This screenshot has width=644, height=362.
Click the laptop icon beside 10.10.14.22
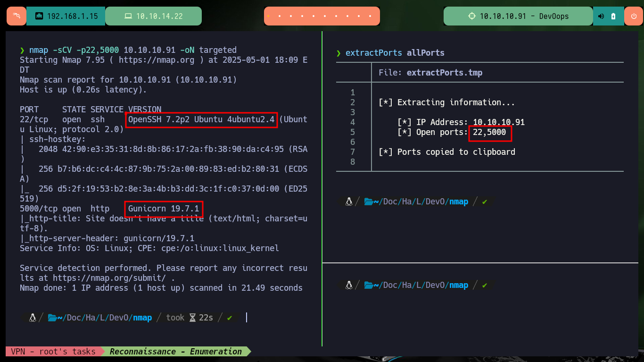(128, 16)
